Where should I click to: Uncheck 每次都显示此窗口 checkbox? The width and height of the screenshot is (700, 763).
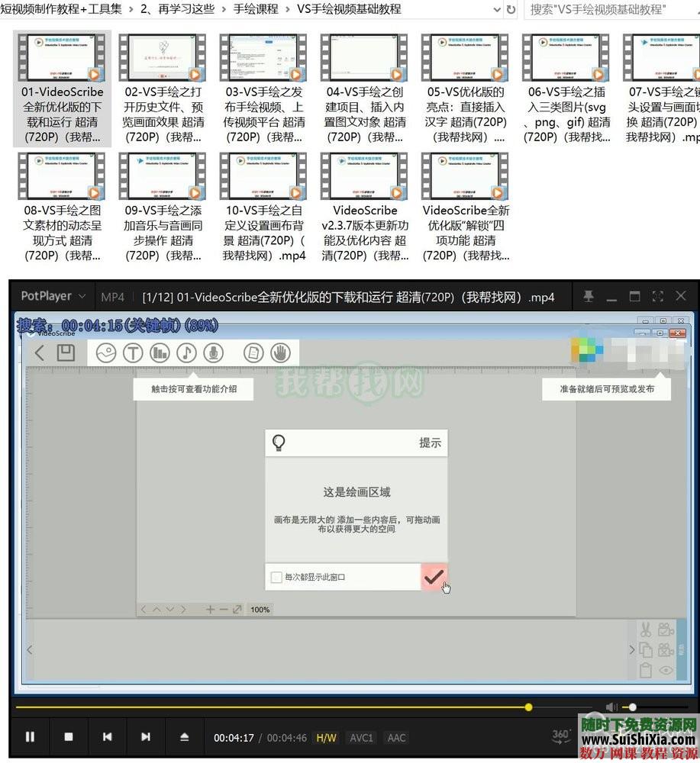point(276,578)
